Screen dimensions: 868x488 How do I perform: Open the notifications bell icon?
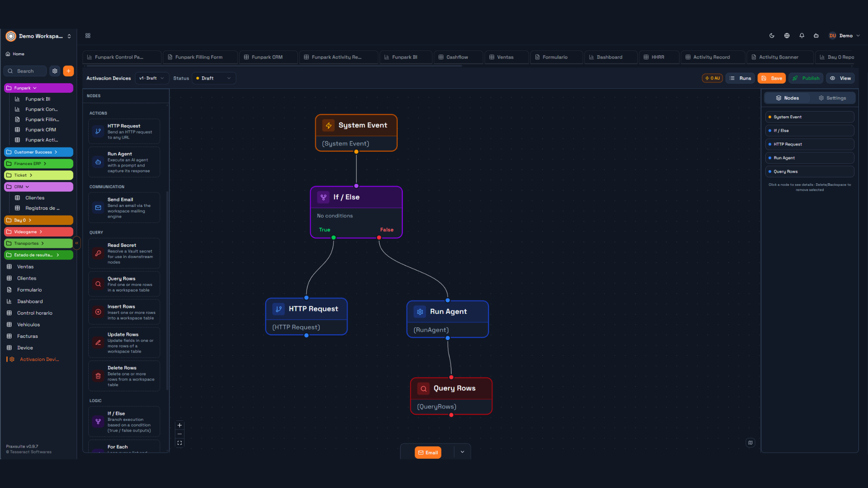point(802,36)
